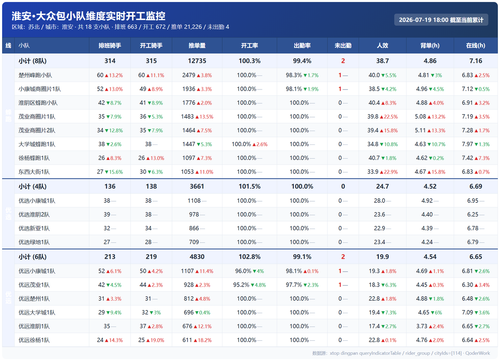The width and height of the screenshot is (500, 361).
Task: Click the subtotal value 3661
Action: point(197,187)
